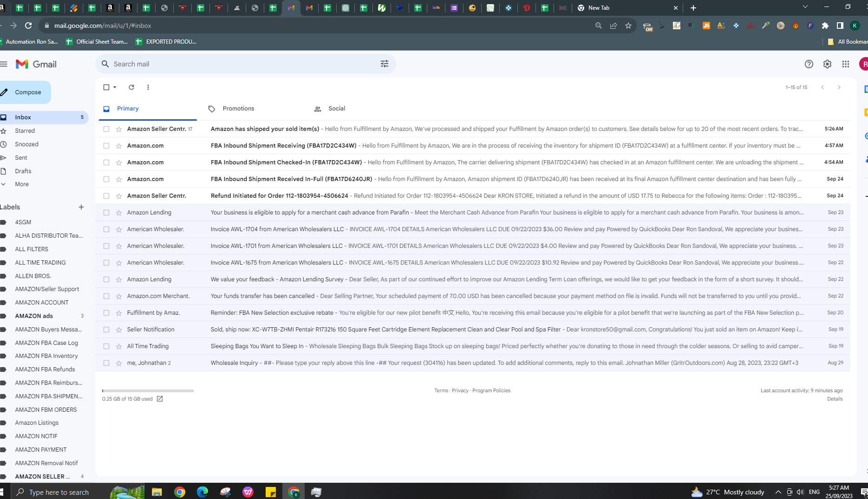Click the Details account activity link
Screen dimensions: 868x499
click(x=835, y=399)
